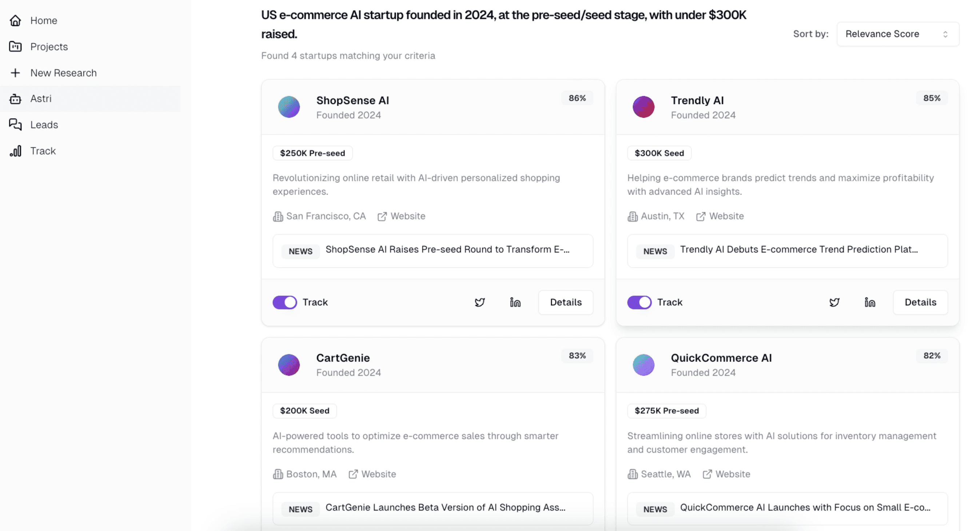Screen dimensions: 980x531
Task: Click the Projects folder icon
Action: coord(15,47)
